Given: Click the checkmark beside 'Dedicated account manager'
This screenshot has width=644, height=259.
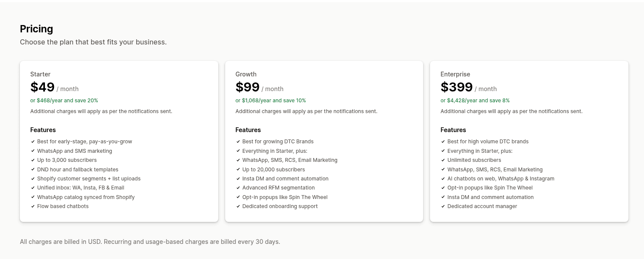Looking at the screenshot, I should tap(443, 206).
